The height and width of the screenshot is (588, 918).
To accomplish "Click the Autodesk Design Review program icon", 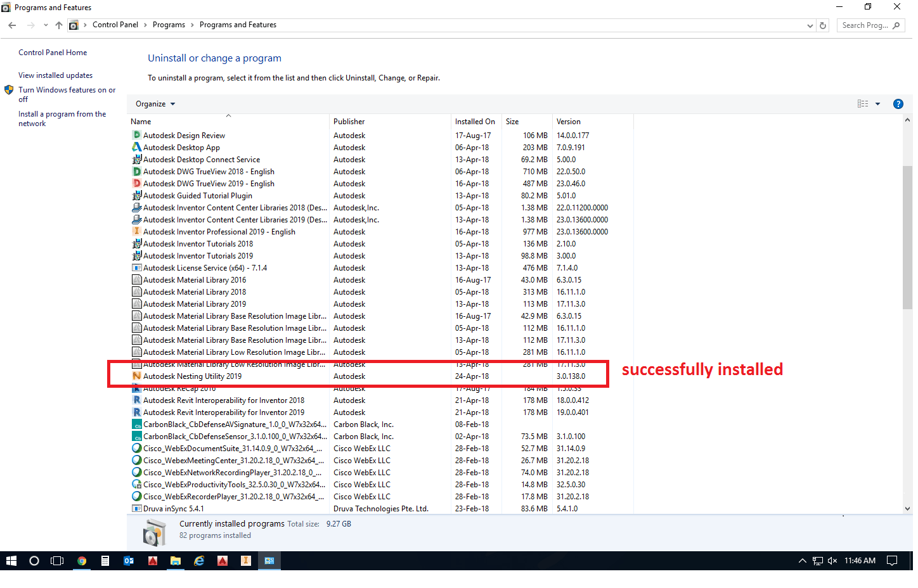I will (x=136, y=135).
